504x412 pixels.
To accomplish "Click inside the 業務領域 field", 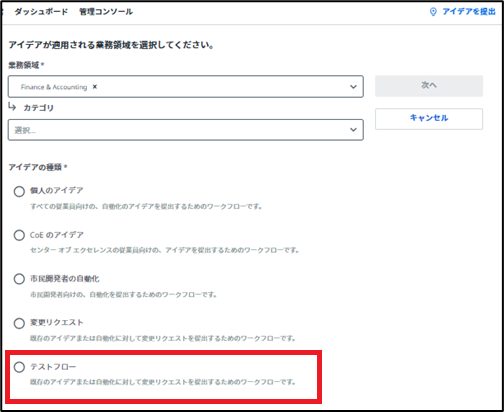I will [186, 87].
